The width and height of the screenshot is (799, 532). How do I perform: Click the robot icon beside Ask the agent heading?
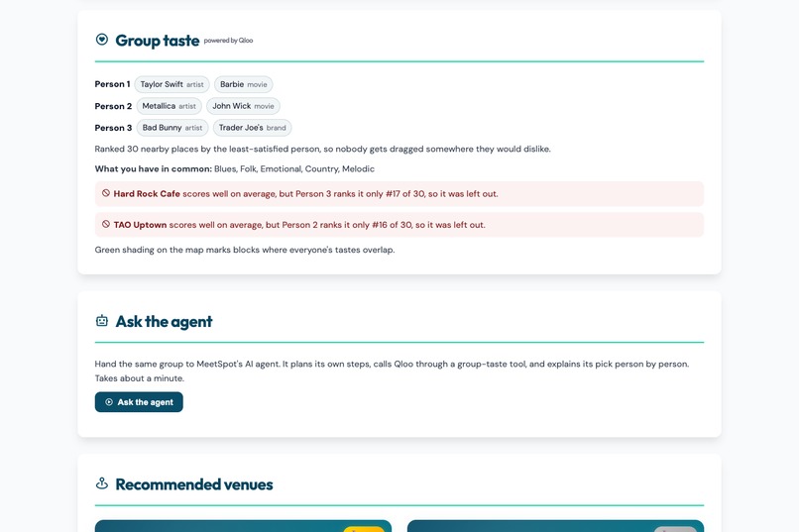[102, 321]
